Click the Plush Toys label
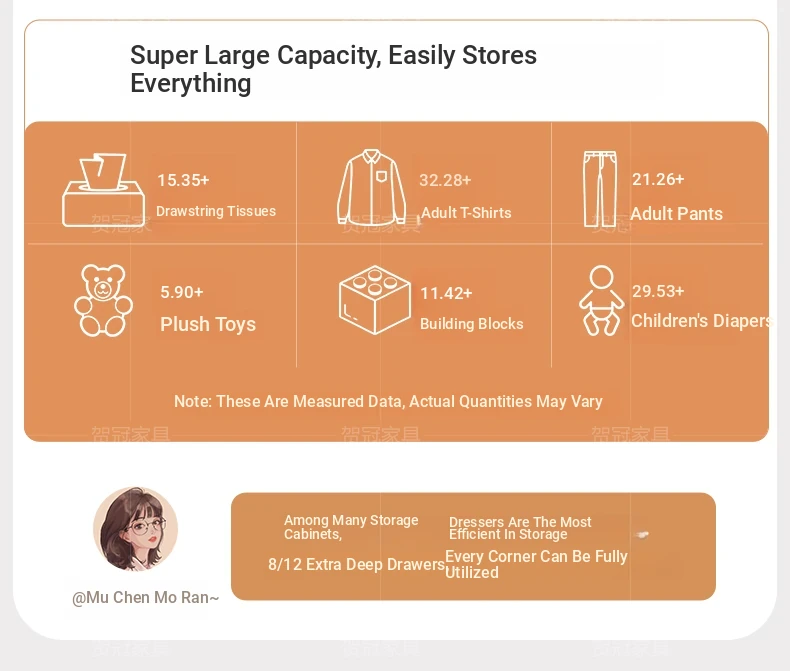The height and width of the screenshot is (671, 790). 208,324
